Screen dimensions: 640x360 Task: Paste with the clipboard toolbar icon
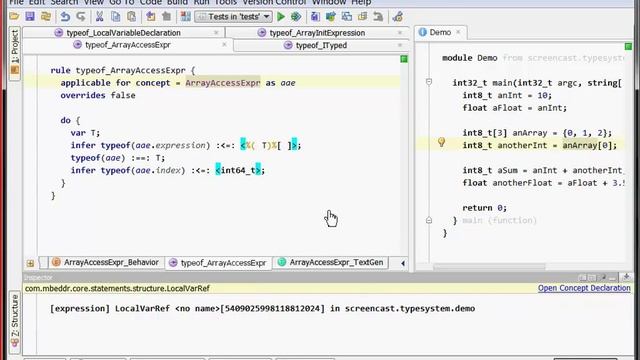point(131,16)
